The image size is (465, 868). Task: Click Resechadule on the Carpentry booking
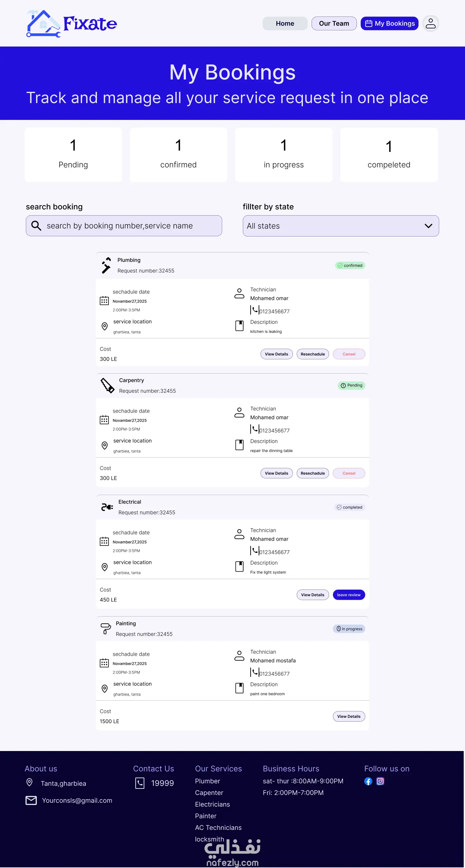pyautogui.click(x=313, y=473)
